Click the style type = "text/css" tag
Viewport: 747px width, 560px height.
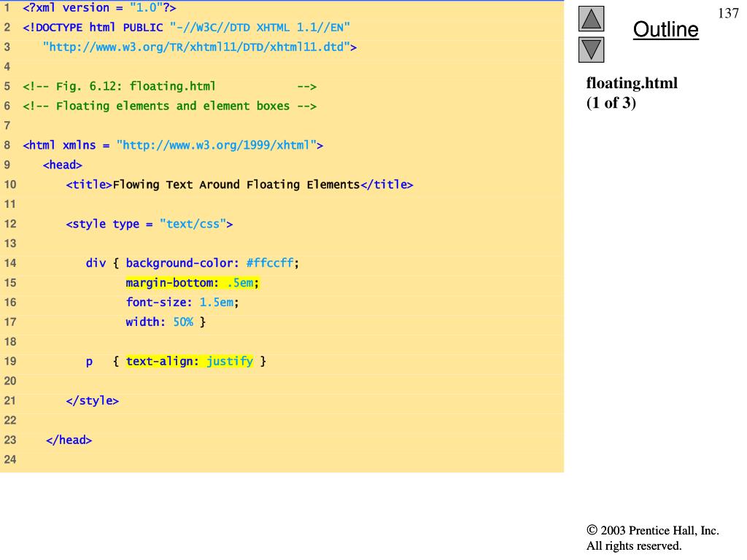coord(150,224)
